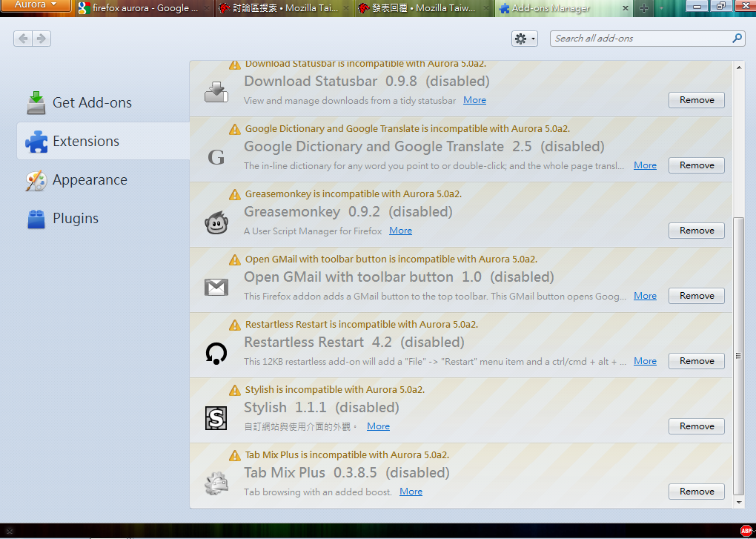Open More link for Tab Mix Plus
Screen dimensions: 756x539
(x=411, y=492)
